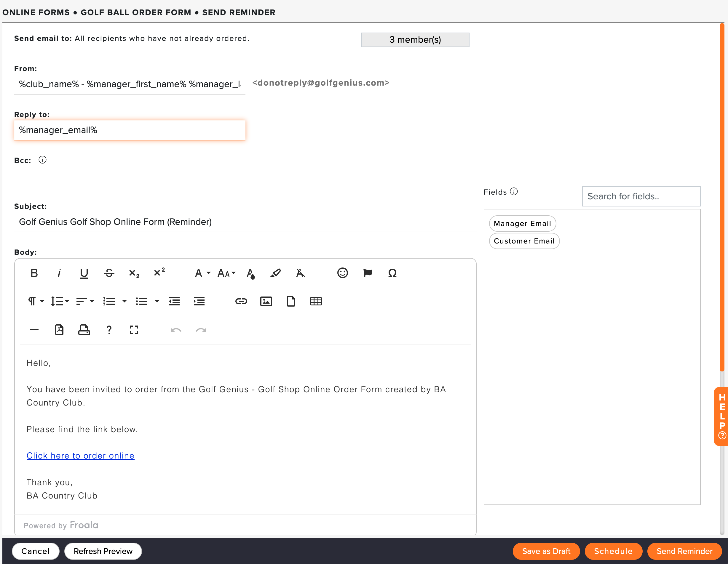Redo the last edit
728x564 pixels.
click(x=201, y=330)
